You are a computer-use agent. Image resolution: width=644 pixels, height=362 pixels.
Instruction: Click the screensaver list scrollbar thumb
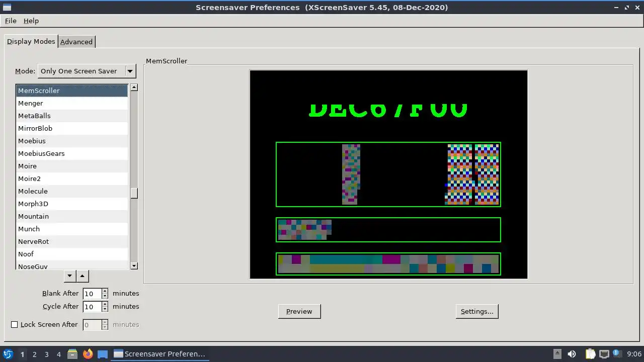coord(134,193)
